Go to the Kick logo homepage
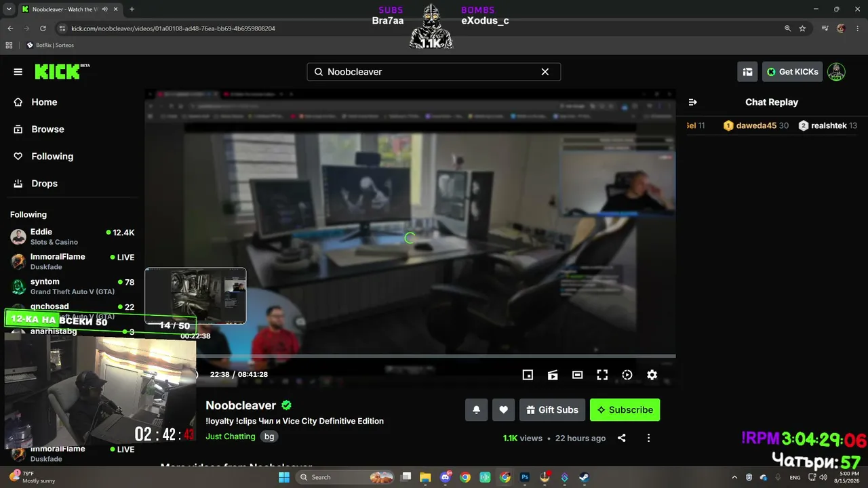 [x=62, y=71]
